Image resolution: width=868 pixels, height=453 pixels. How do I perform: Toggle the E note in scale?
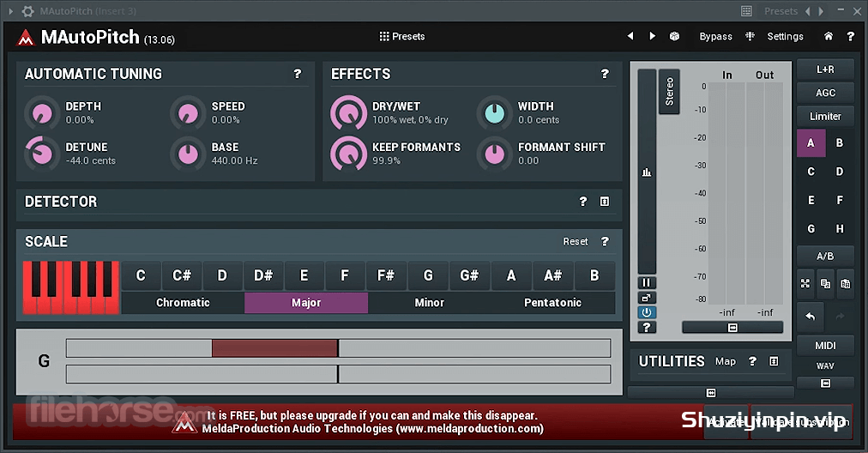(304, 275)
